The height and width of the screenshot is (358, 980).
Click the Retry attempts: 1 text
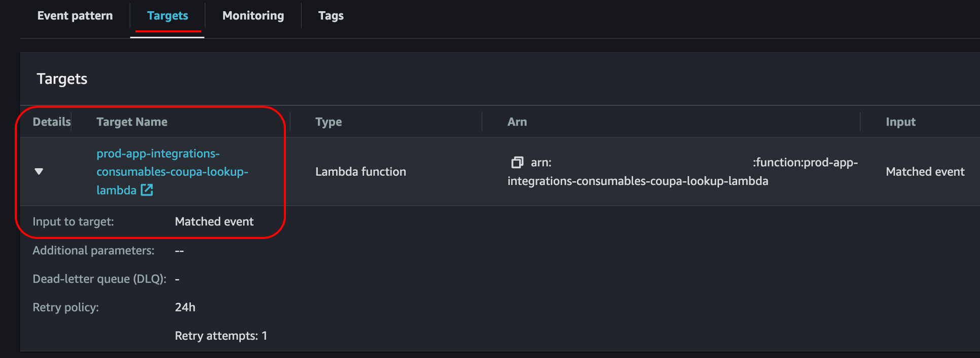tap(221, 336)
